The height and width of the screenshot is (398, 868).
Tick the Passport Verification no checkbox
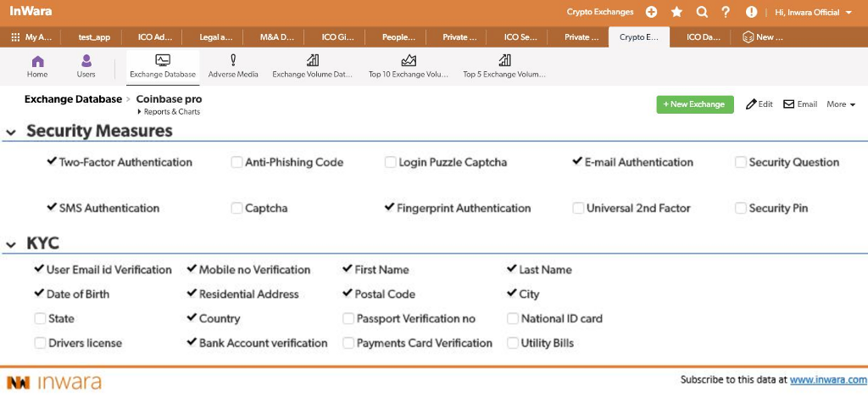pos(348,319)
